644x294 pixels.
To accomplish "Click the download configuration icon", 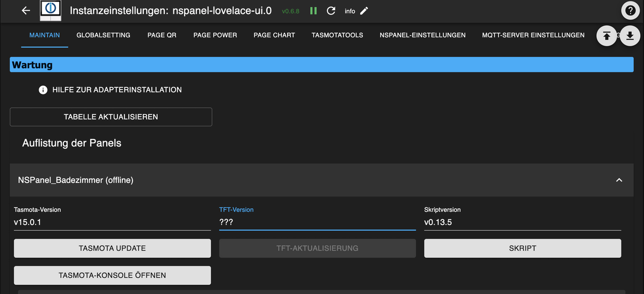I will [x=630, y=35].
